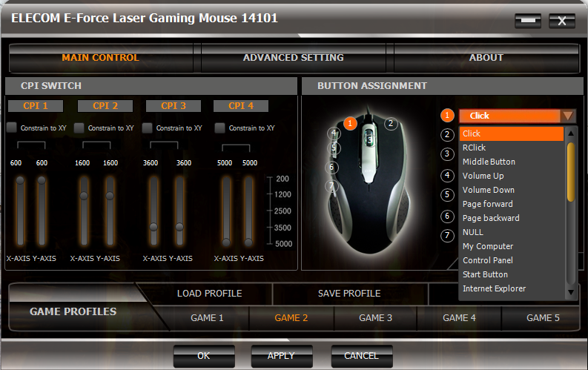Viewport: 588px width, 370px height.
Task: Pick Click from the dropdown list
Action: pos(511,133)
